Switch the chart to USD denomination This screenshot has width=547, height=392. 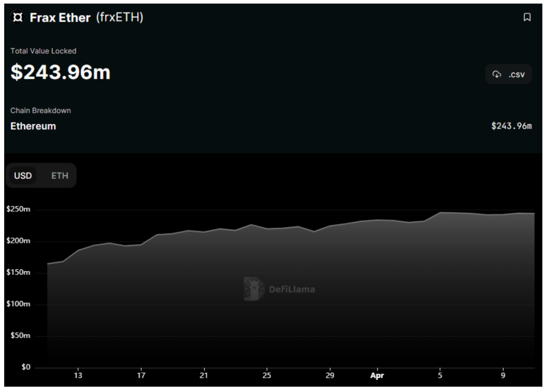click(x=23, y=175)
